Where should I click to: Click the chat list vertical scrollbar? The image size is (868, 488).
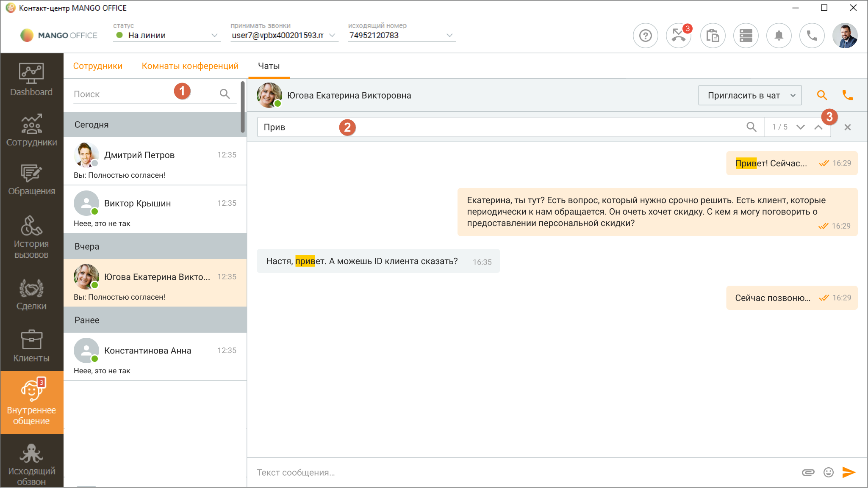click(x=243, y=107)
